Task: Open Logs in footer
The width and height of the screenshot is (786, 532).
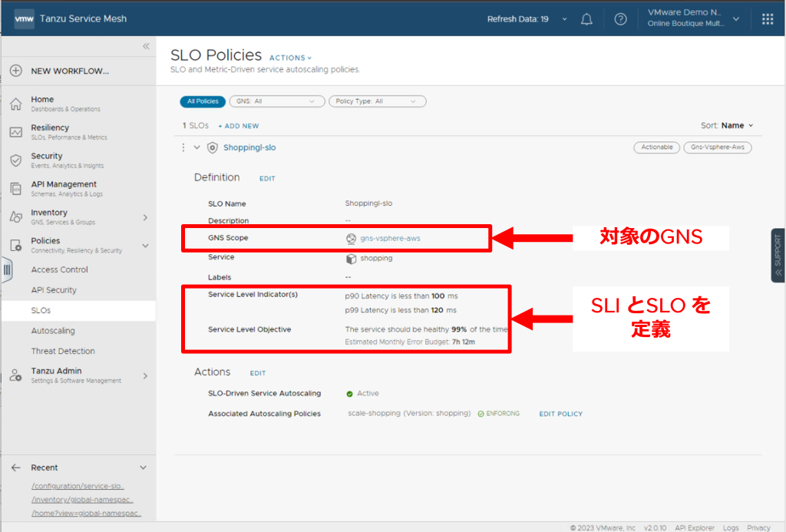Action: click(731, 527)
